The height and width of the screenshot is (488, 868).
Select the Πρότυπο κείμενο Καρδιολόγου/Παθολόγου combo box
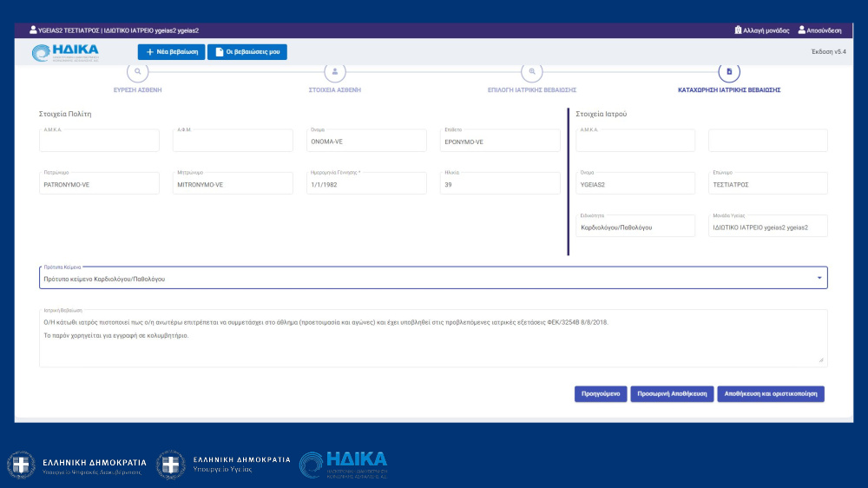425,279
